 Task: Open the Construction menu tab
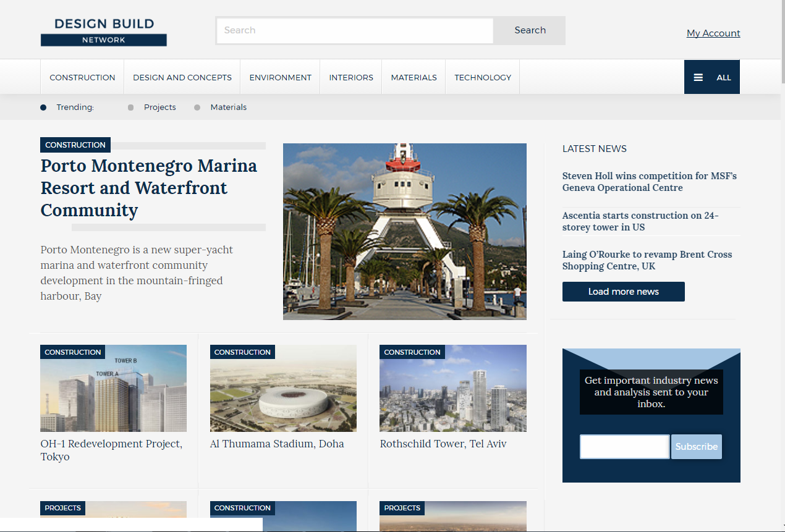(x=82, y=77)
